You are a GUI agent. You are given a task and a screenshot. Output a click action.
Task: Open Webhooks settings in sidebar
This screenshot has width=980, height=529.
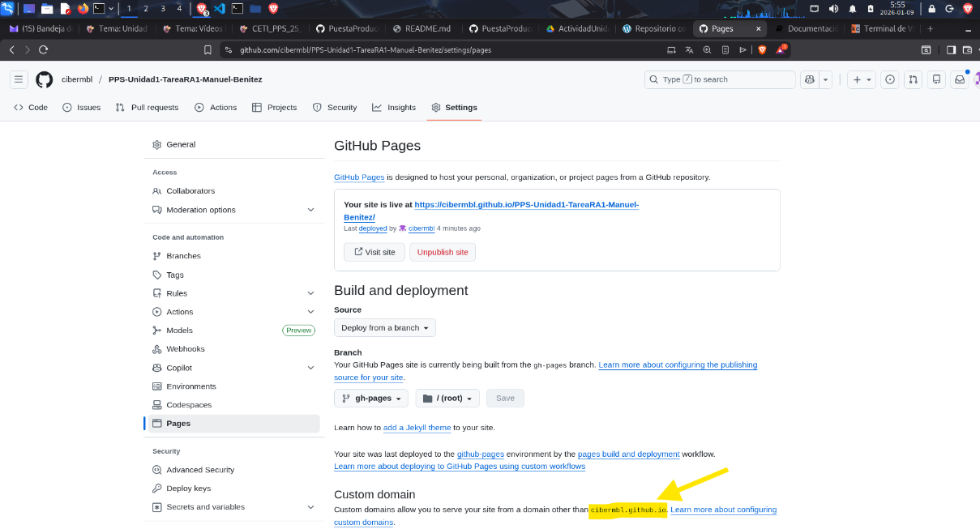pyautogui.click(x=233, y=349)
